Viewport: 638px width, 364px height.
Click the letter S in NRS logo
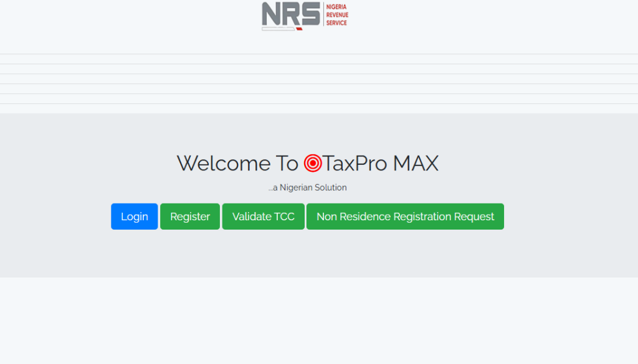(310, 14)
